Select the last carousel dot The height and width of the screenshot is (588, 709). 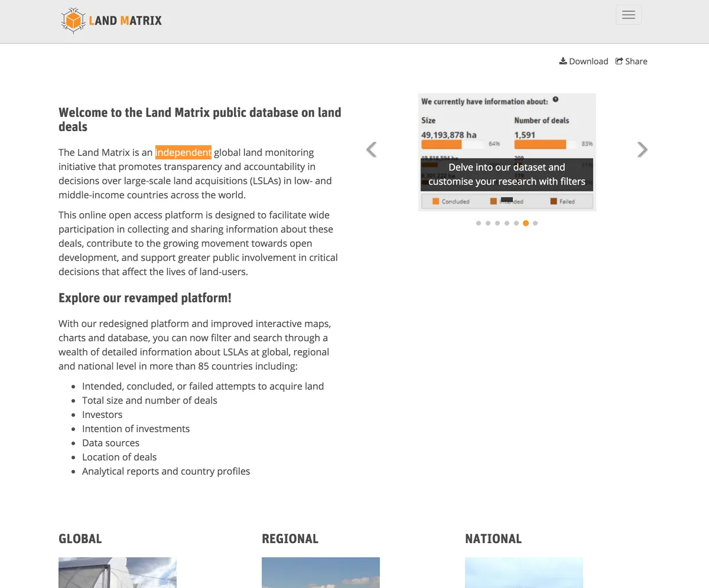535,223
